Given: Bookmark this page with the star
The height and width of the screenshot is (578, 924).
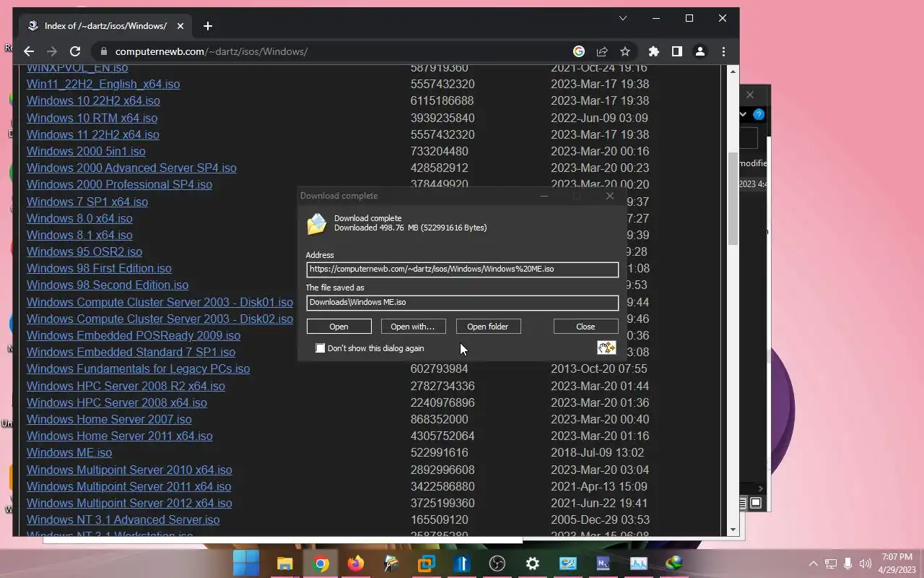Looking at the screenshot, I should pyautogui.click(x=625, y=51).
